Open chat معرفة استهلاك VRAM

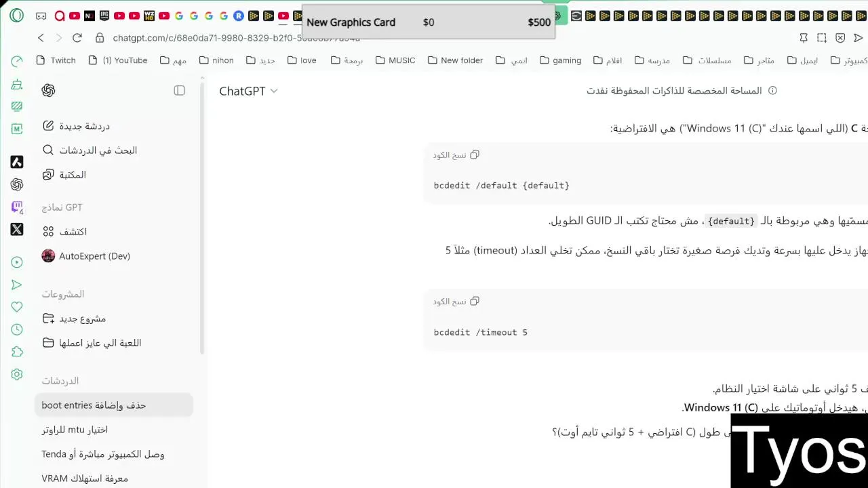[114, 479]
